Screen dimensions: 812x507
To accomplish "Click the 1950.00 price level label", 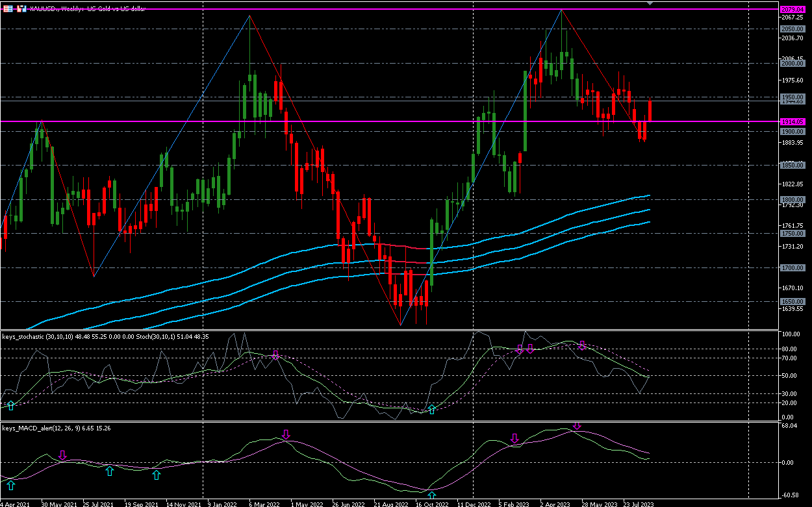I will point(793,97).
